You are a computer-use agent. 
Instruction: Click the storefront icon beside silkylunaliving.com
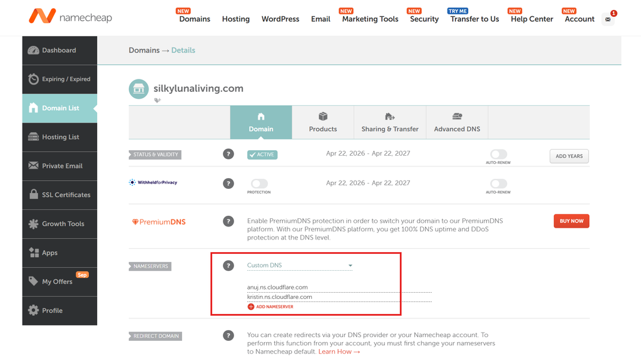pyautogui.click(x=138, y=89)
